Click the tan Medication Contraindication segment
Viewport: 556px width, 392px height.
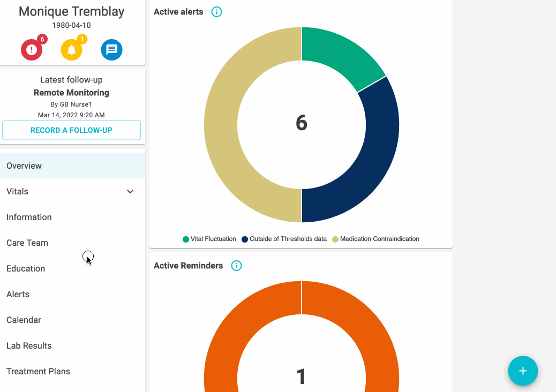click(222, 125)
